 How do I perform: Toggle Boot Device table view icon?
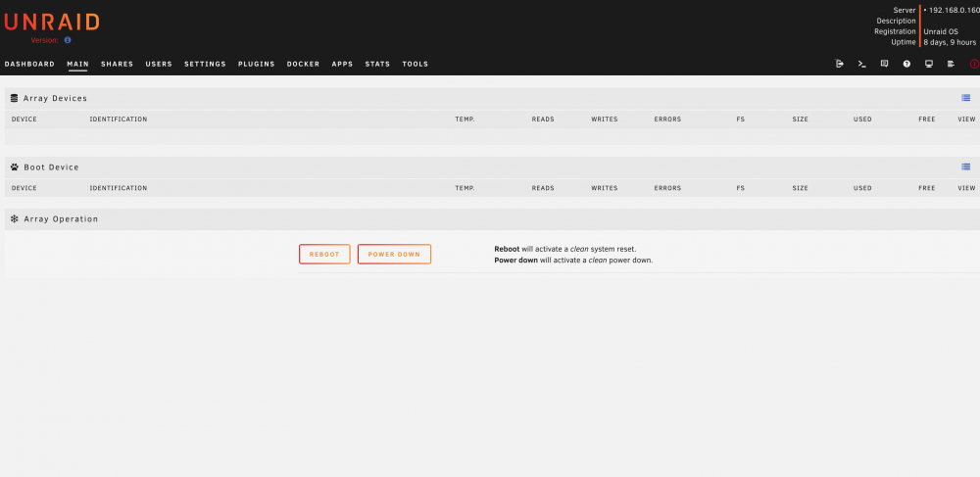point(965,167)
